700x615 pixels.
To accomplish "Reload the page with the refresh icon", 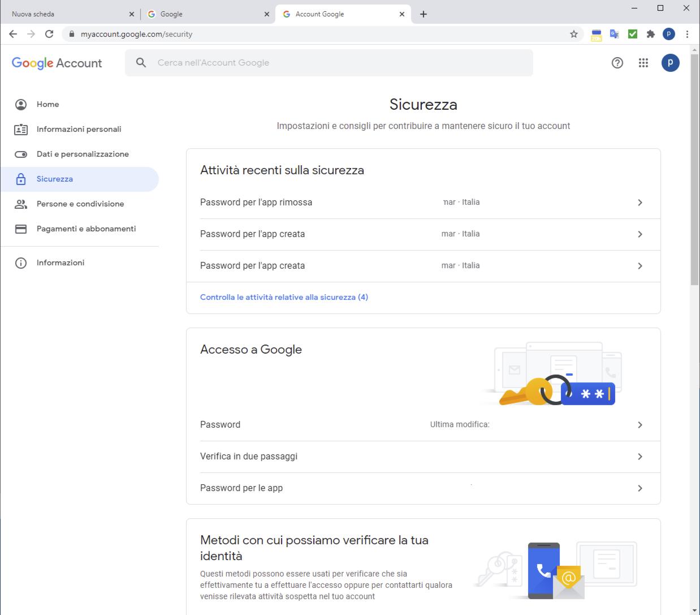I will [49, 34].
